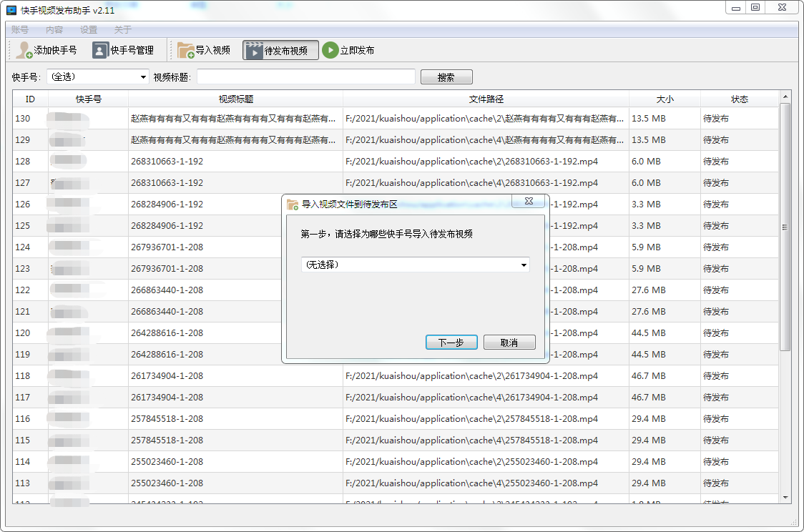Click the 6.0 MB size in row 128

(646, 162)
